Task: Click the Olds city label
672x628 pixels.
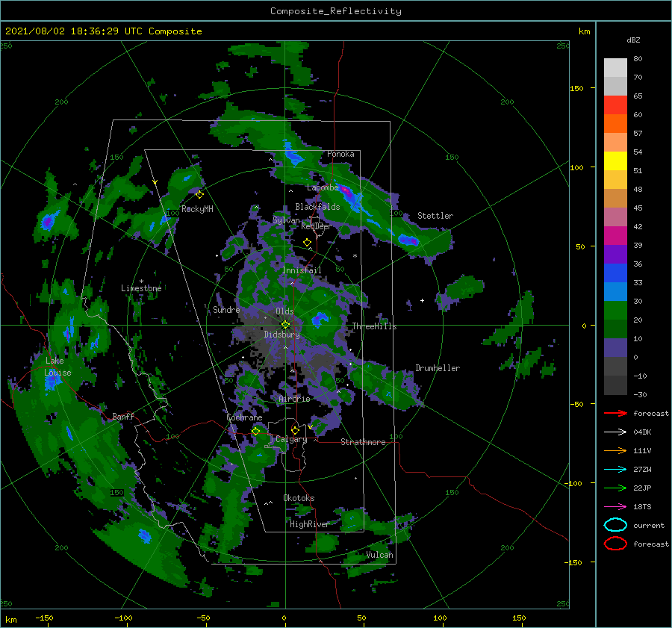Action: click(x=284, y=311)
